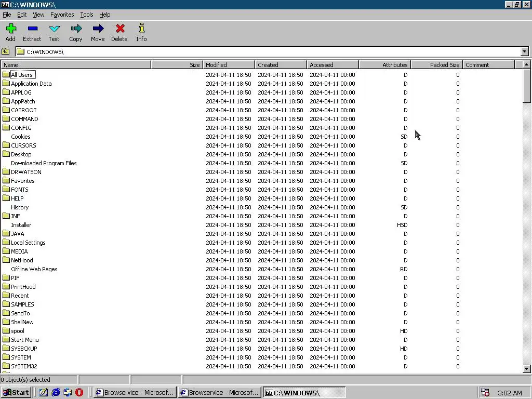Screen dimensions: 532x399
Task: Select the MEDIA folder icon
Action: click(6, 251)
